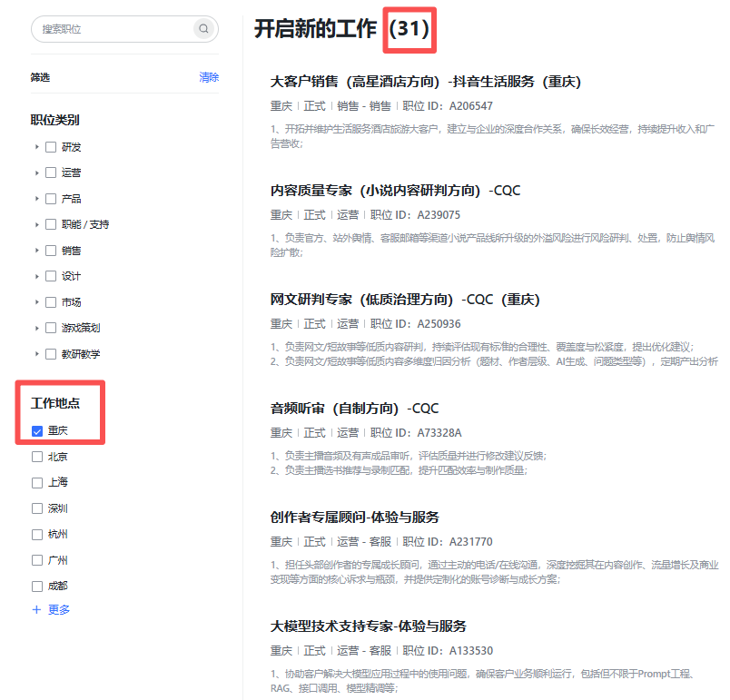Check the 上海 location checkbox
The height and width of the screenshot is (700, 730).
37,483
